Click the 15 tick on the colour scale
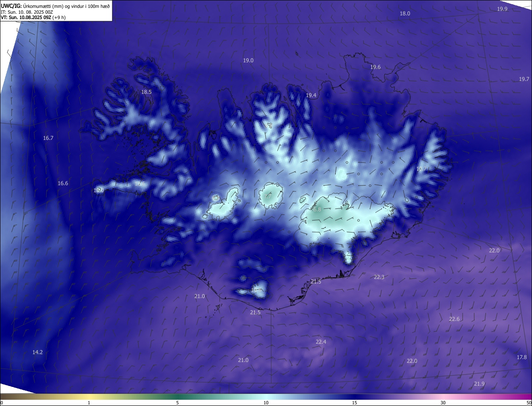Image resolution: width=532 pixels, height=406 pixels. coord(355,403)
